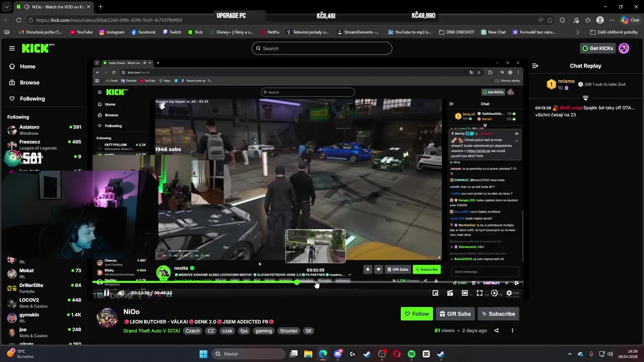This screenshot has height=362, width=644.
Task: Click Get KICKs button
Action: pos(598,48)
